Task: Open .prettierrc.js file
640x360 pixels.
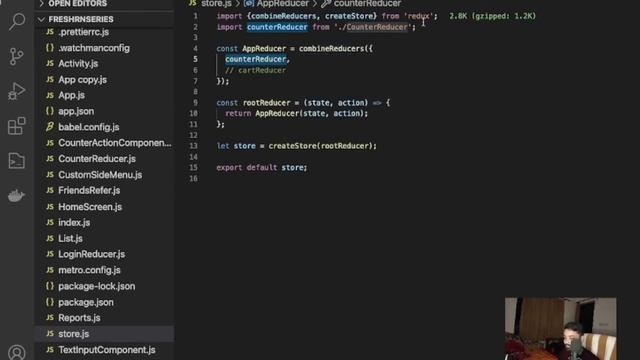Action: (x=104, y=32)
